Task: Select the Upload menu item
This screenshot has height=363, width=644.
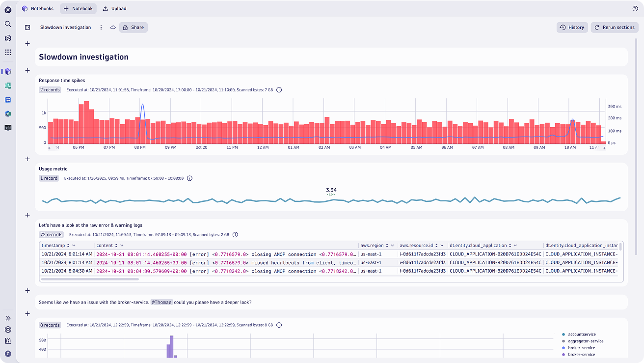Action: (114, 8)
